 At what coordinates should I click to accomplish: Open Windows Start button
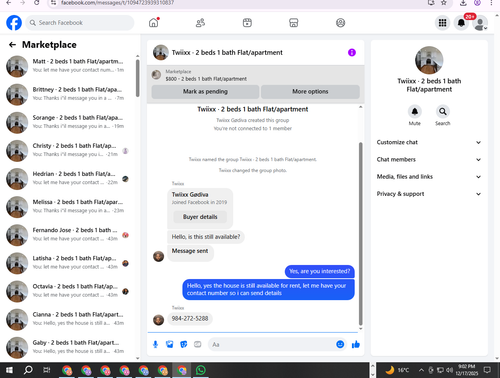click(x=9, y=370)
